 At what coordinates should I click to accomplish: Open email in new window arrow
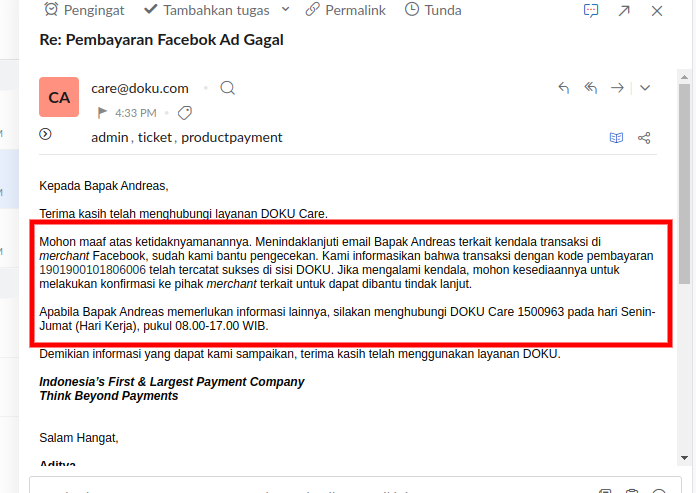pos(624,11)
